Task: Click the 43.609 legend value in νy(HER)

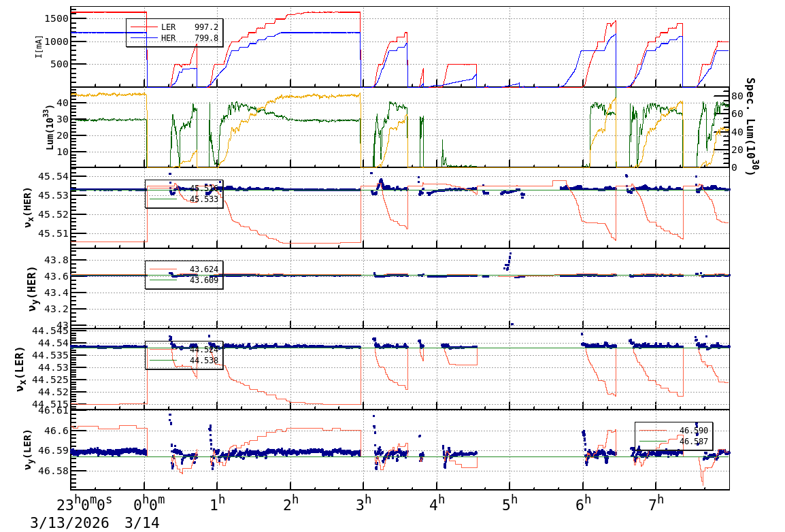Action: [204, 280]
